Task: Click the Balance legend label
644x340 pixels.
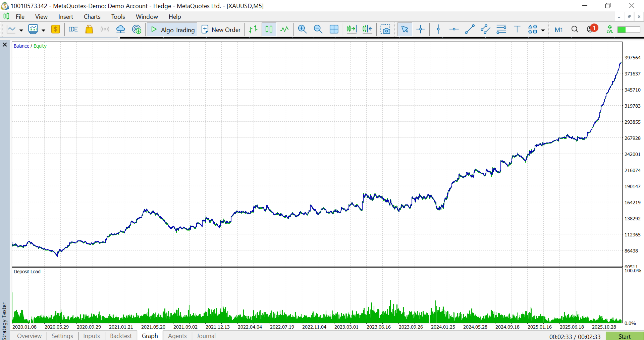Action: pos(21,46)
